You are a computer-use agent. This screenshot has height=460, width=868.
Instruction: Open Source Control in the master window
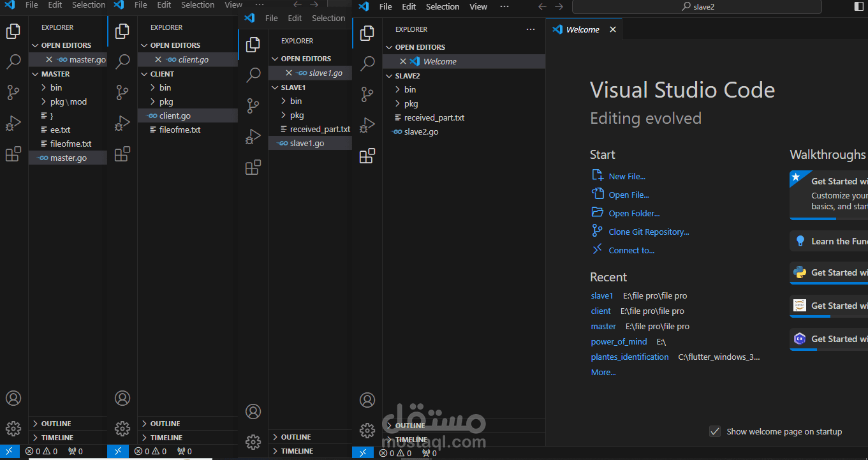13,93
